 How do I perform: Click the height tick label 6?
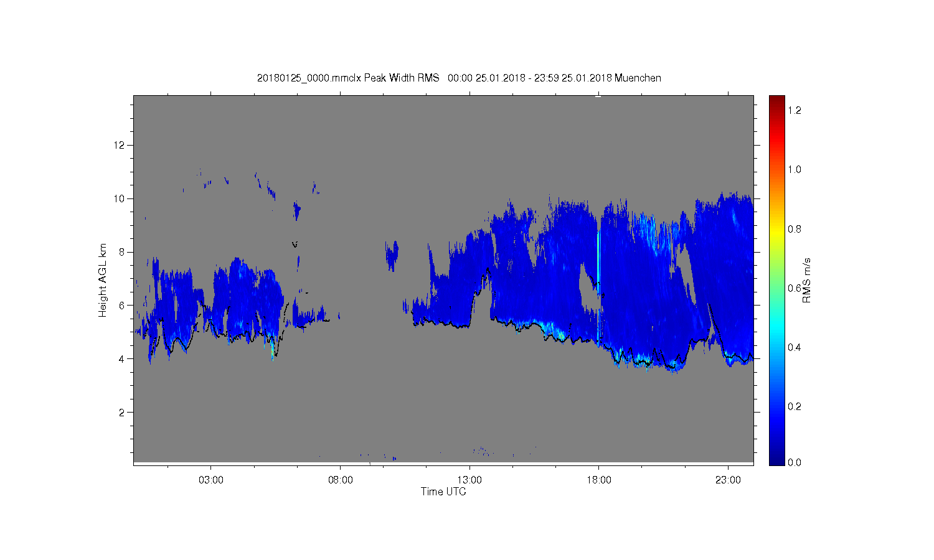tap(123, 306)
